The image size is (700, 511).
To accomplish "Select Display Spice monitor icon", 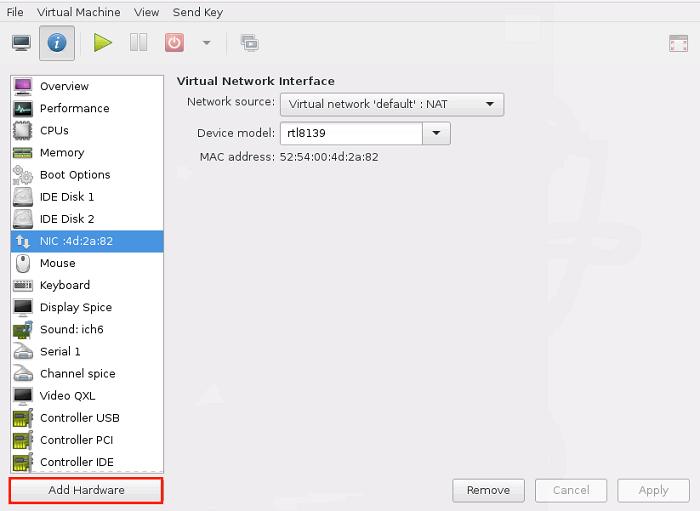I will pos(23,307).
